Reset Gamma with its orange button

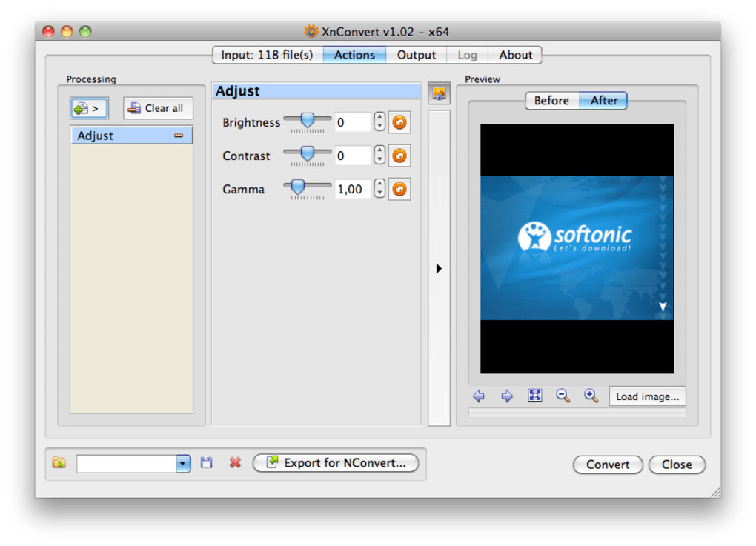coord(399,189)
